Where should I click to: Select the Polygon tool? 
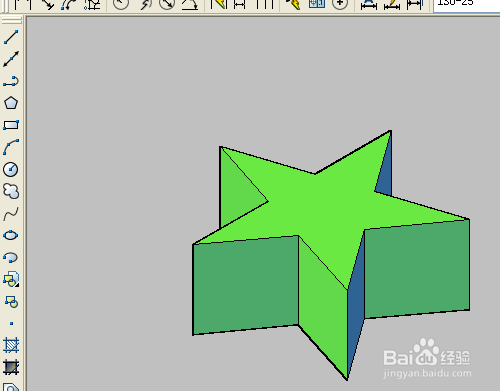click(11, 103)
